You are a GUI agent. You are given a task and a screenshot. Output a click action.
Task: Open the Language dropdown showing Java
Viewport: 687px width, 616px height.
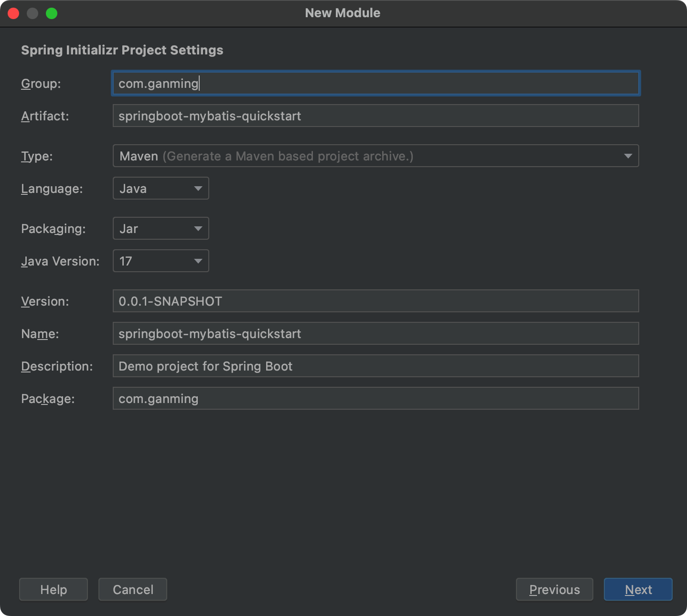pos(161,189)
